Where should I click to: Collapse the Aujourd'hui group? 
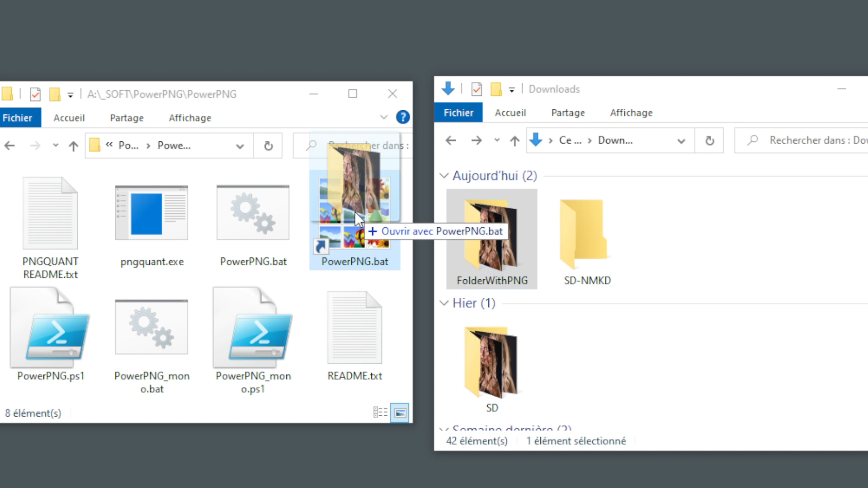(x=443, y=176)
